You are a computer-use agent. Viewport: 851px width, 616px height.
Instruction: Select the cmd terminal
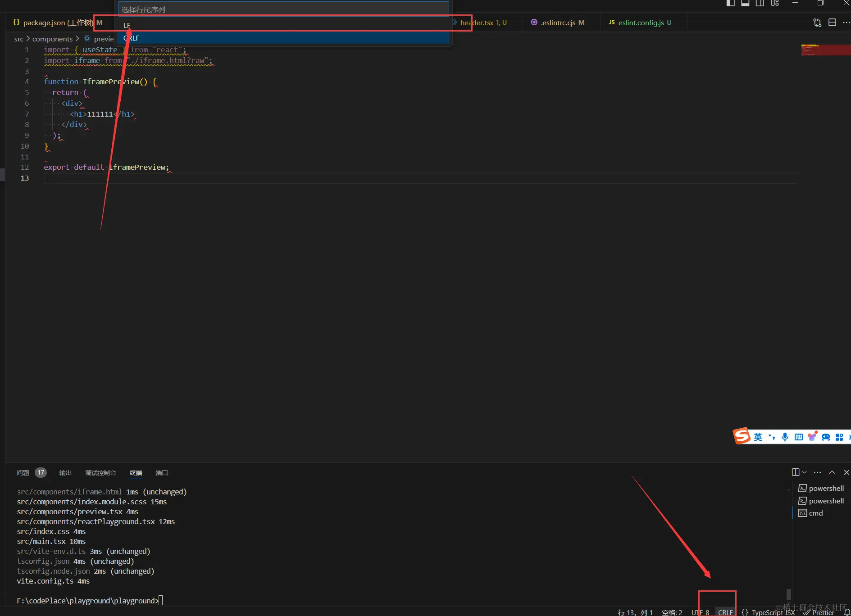(x=821, y=513)
